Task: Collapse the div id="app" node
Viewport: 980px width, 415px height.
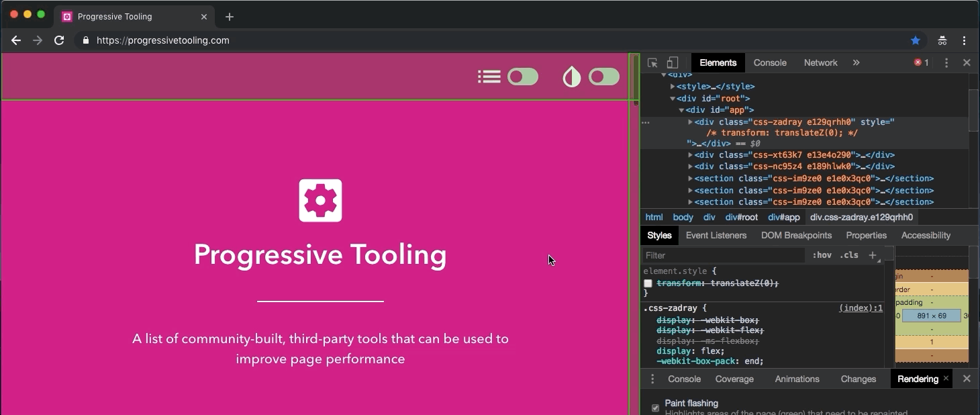Action: [x=681, y=110]
